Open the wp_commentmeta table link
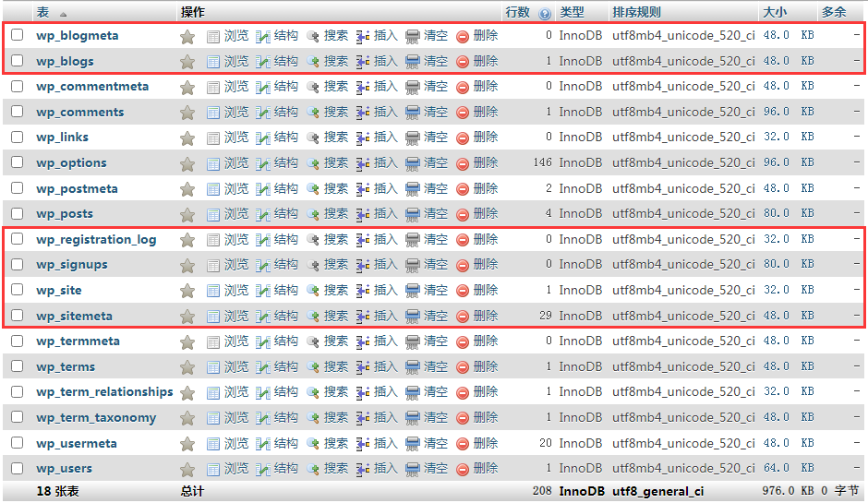This screenshot has width=868, height=503. point(92,87)
